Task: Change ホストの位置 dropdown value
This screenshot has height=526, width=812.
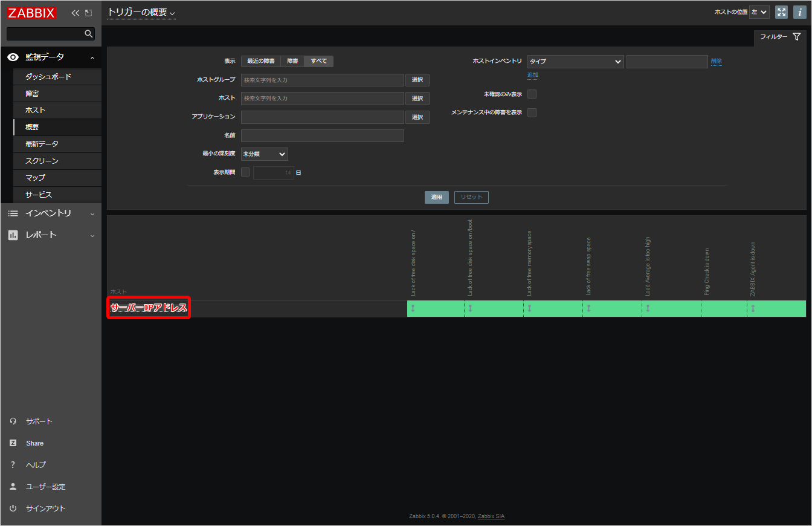Action: pos(759,11)
